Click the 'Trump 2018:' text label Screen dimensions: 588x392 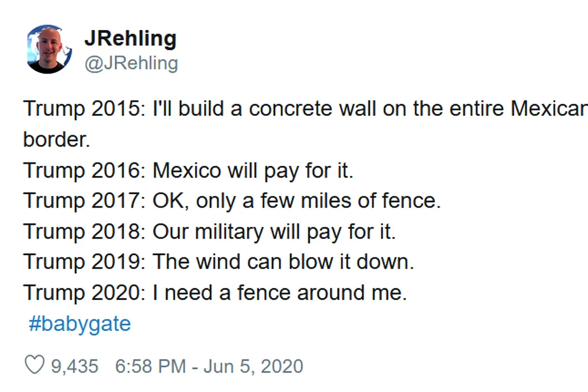point(84,231)
